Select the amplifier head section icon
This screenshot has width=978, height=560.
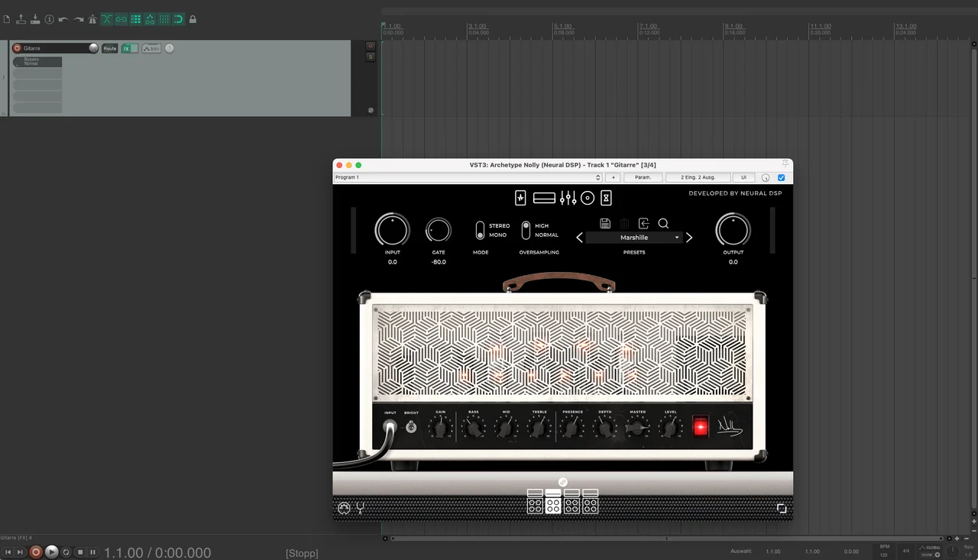[544, 198]
